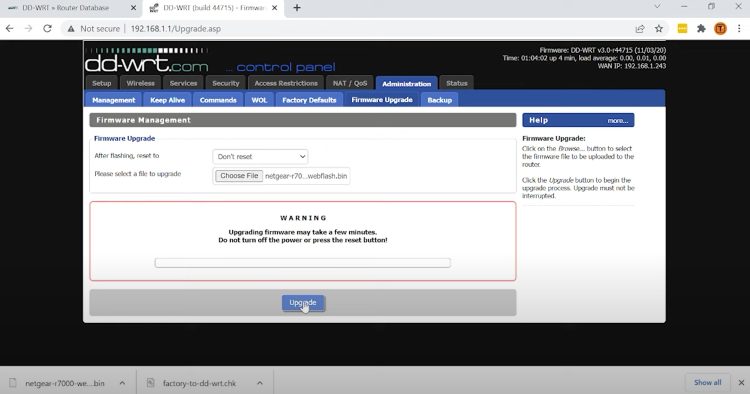Bookmark this page with the star icon
Viewport: 750px width, 394px height.
(x=659, y=29)
